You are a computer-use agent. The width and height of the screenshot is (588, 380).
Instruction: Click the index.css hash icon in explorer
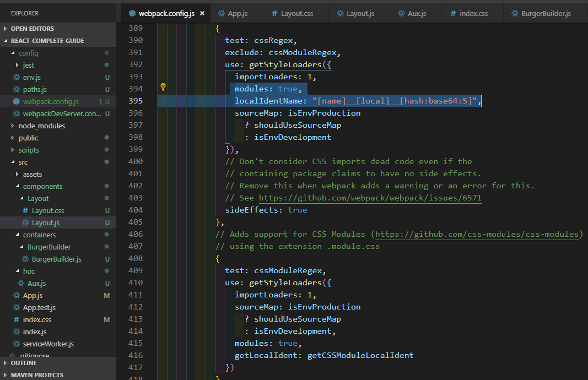coord(17,319)
